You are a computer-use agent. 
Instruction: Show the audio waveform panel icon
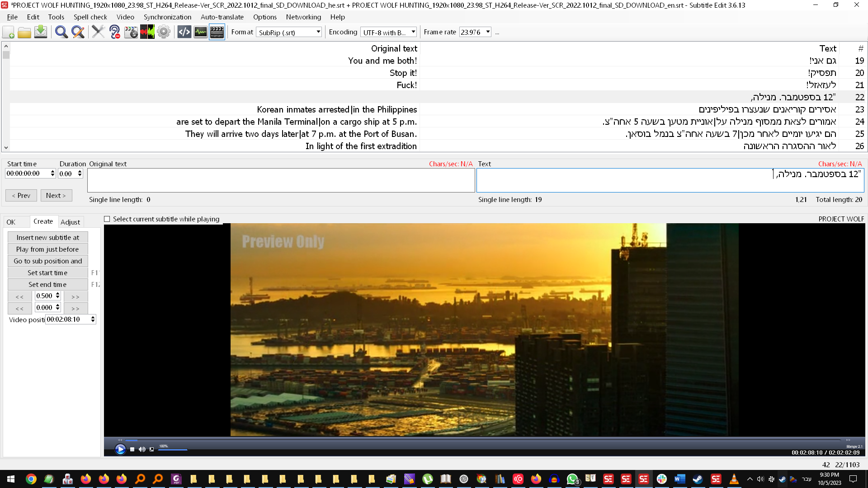coord(200,32)
